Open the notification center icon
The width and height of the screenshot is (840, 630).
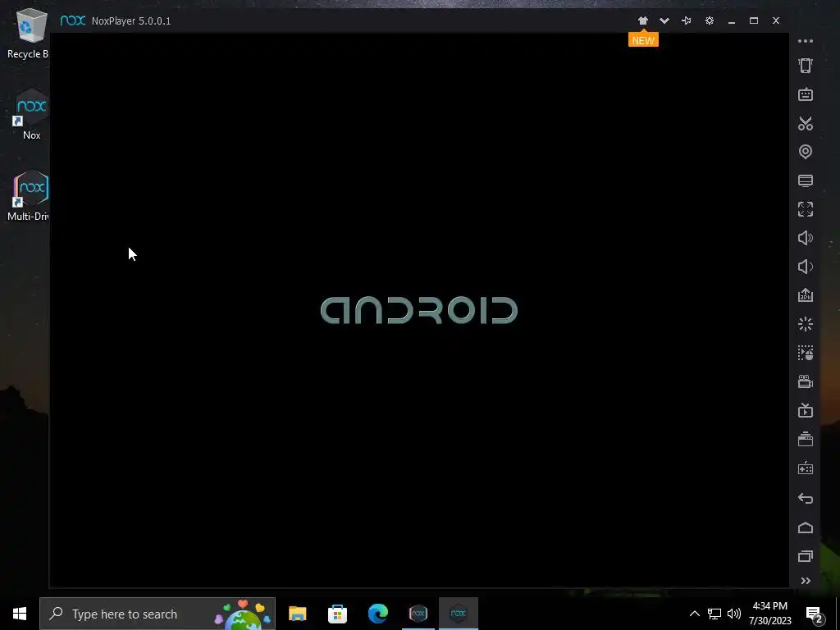pyautogui.click(x=815, y=614)
